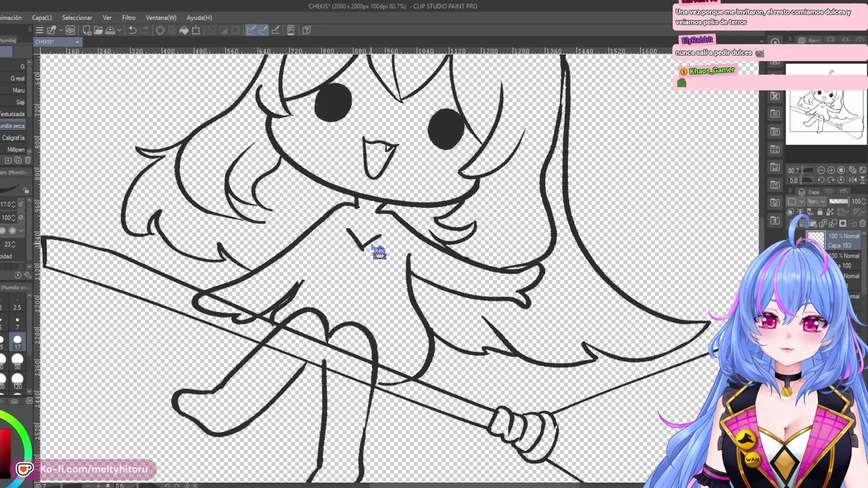The image size is (868, 488).
Task: Open the Ayuda(H) menu
Action: coord(199,18)
